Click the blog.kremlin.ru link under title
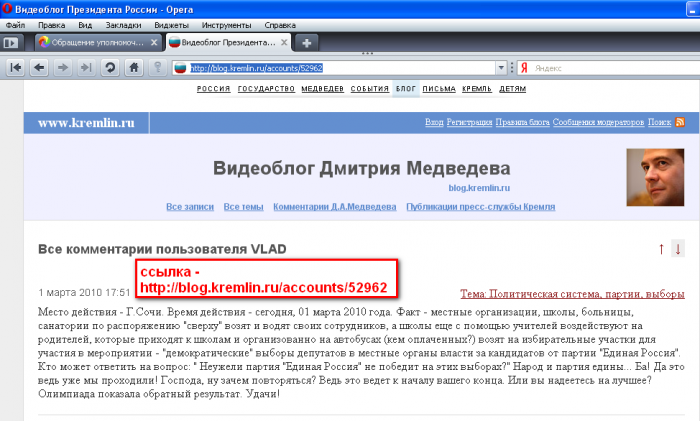 (479, 188)
